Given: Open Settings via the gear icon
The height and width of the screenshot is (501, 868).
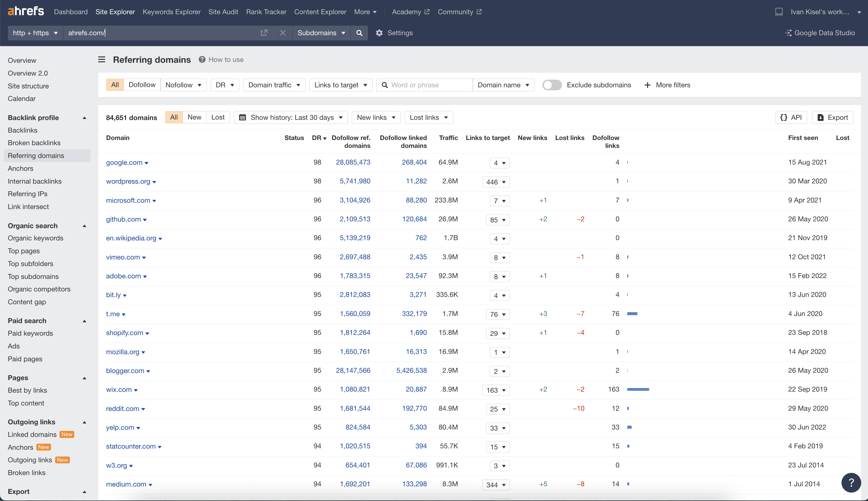Looking at the screenshot, I should point(379,33).
